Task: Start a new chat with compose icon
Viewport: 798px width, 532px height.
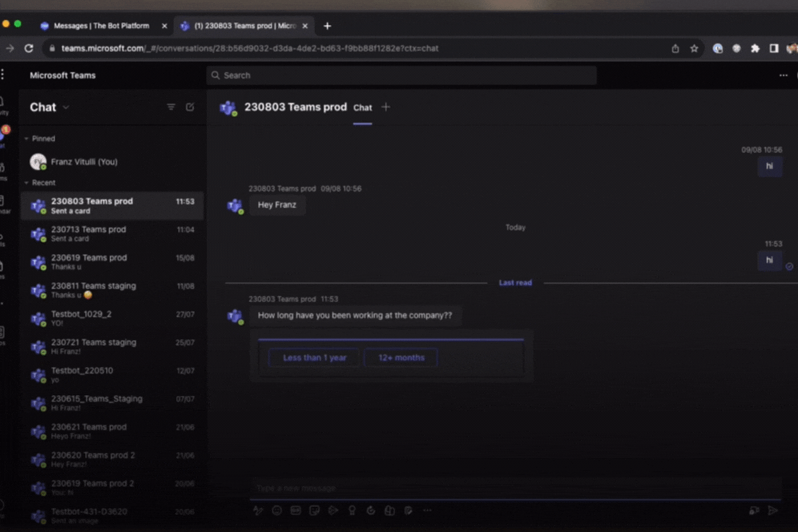Action: (x=190, y=107)
